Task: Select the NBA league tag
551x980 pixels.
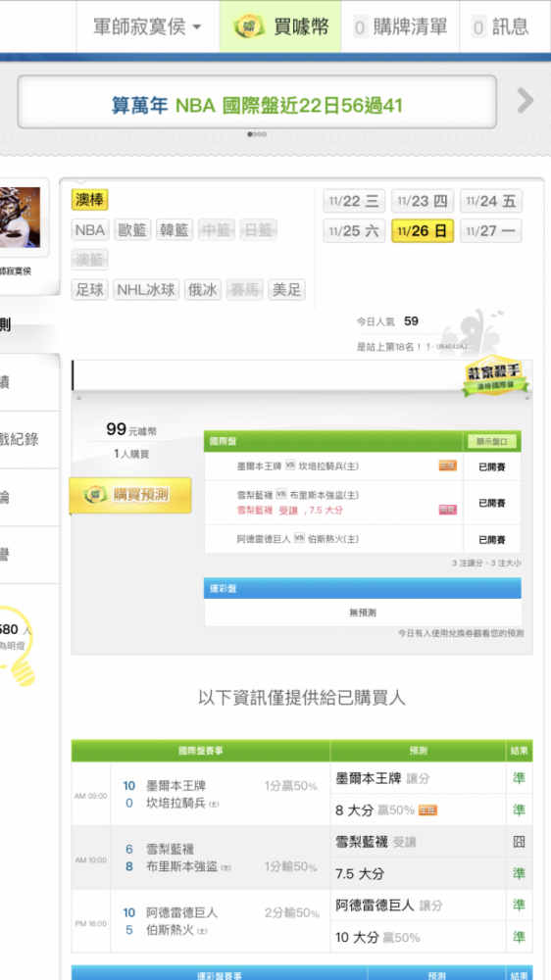Action: pos(90,229)
